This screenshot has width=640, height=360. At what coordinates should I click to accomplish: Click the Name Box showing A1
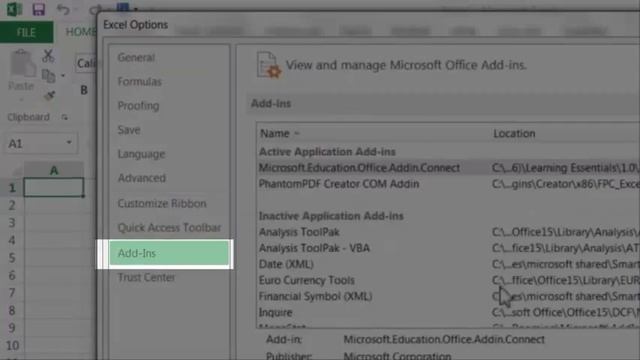(41, 143)
